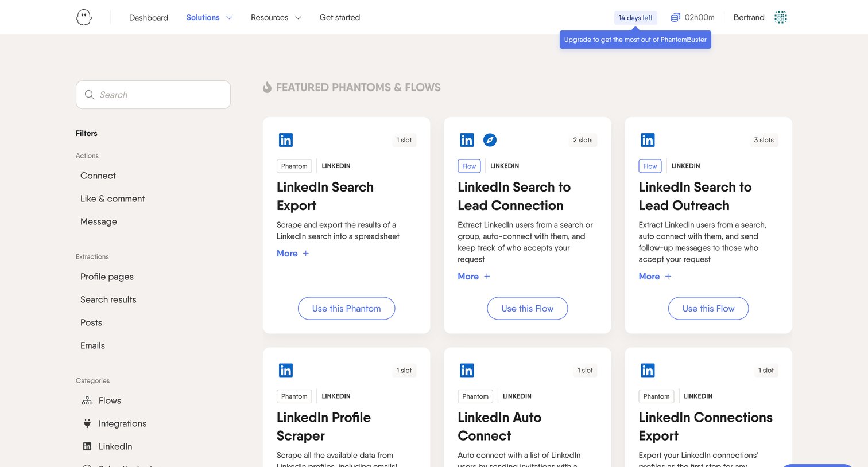Click 1 slot badge on LinkedIn Search Export
This screenshot has width=868, height=467.
(x=404, y=140)
